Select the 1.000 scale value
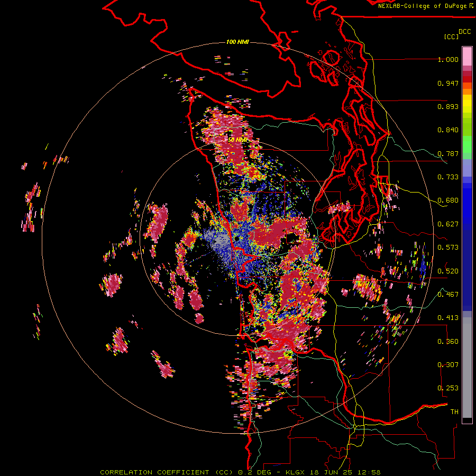The height and width of the screenshot is (476, 476). click(x=448, y=59)
